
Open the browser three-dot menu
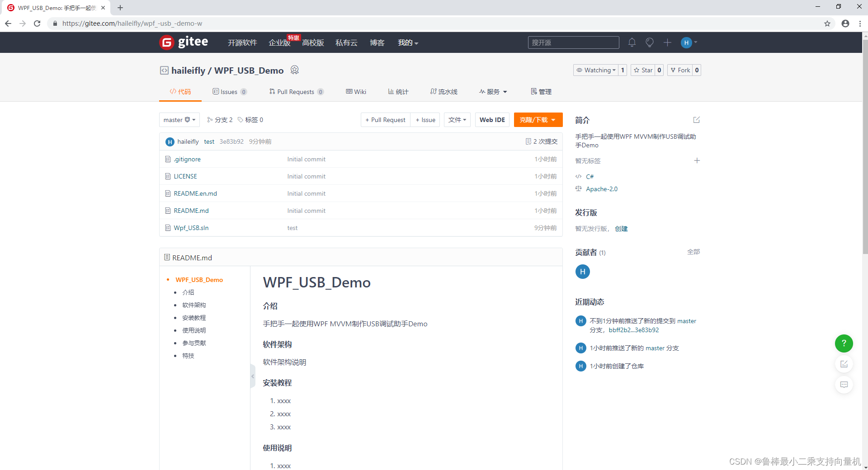(860, 23)
